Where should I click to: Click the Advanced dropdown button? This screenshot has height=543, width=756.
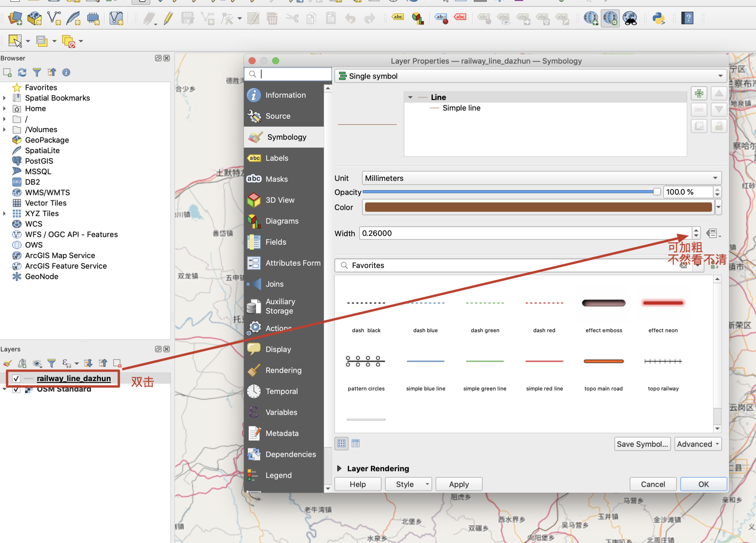coord(698,443)
